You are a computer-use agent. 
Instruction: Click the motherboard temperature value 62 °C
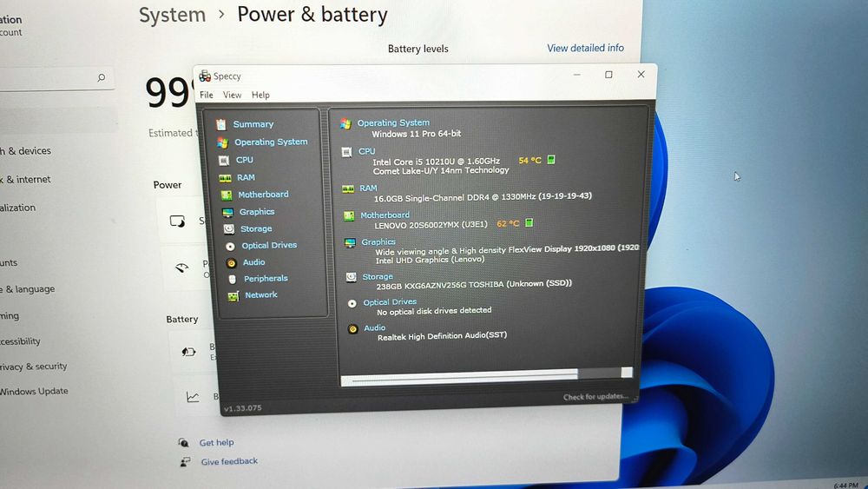508,224
